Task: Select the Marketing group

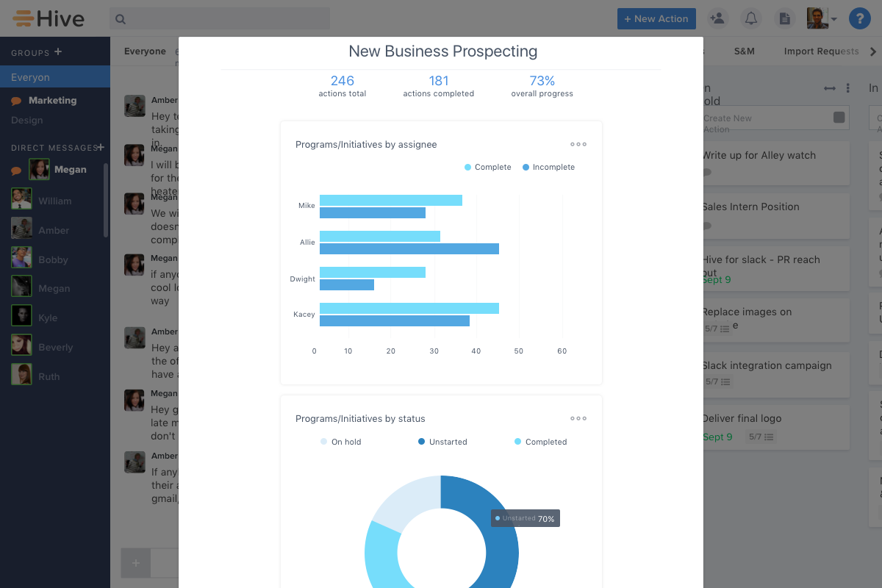Action: coord(52,101)
